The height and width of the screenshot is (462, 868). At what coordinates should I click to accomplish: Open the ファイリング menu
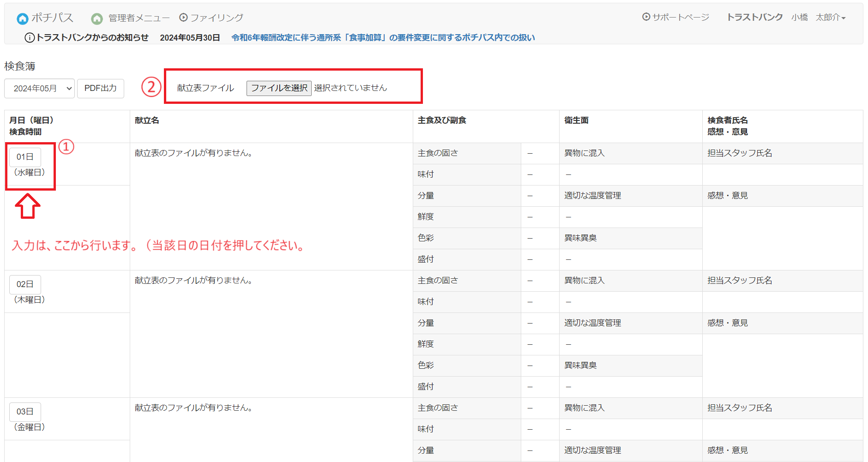[217, 18]
